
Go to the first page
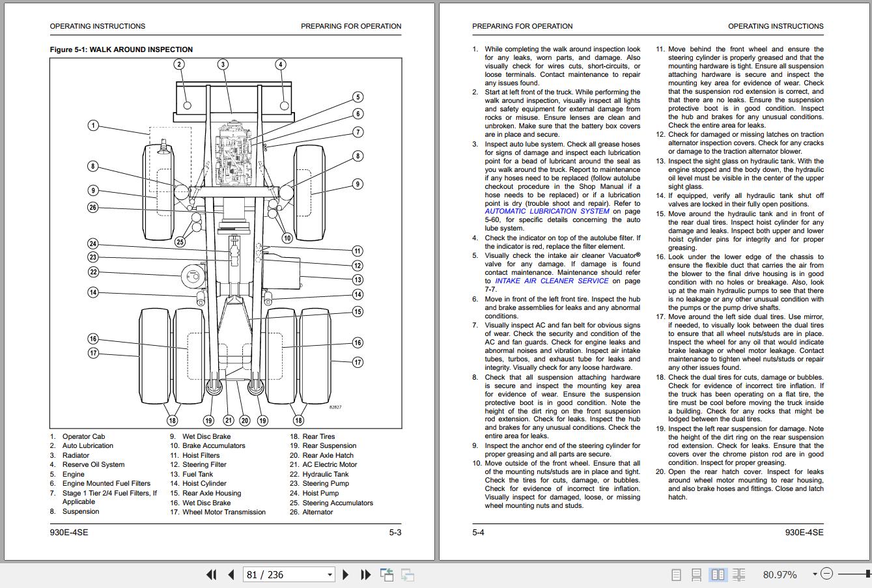(211, 574)
